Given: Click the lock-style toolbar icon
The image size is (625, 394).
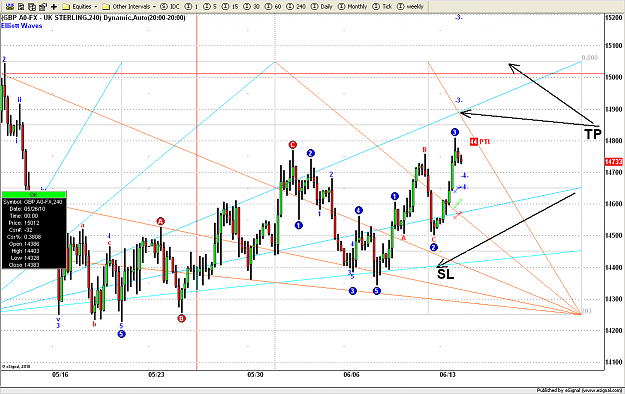Looking at the screenshot, I should 43,6.
